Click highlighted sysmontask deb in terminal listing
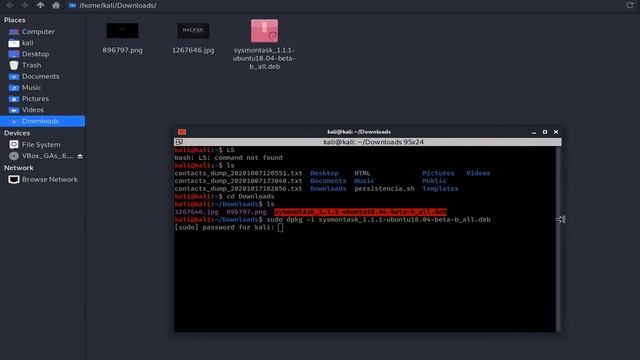 pyautogui.click(x=360, y=212)
